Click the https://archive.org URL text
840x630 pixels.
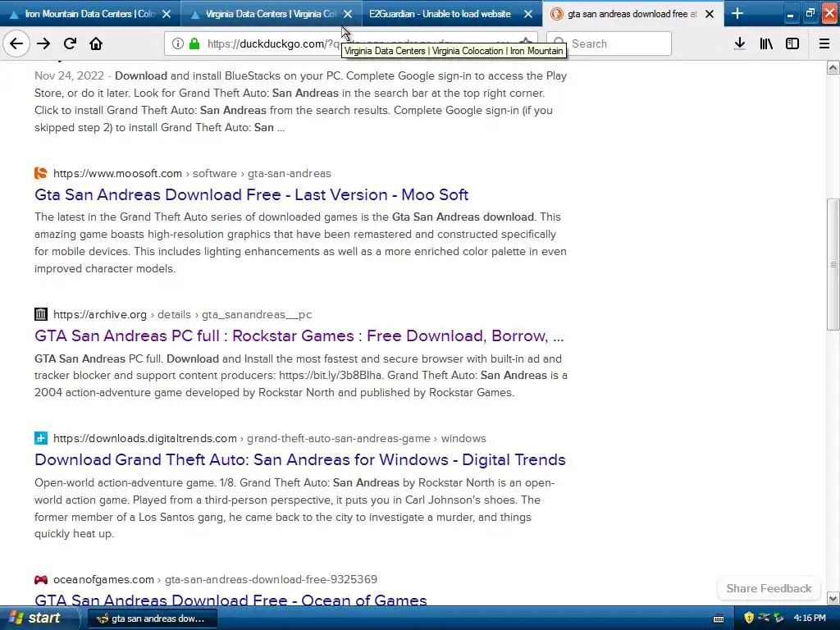pos(99,314)
